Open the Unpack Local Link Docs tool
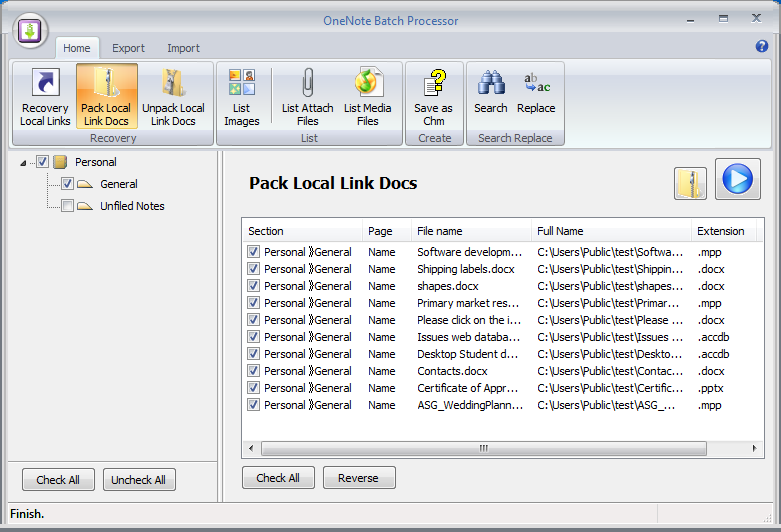 click(173, 97)
